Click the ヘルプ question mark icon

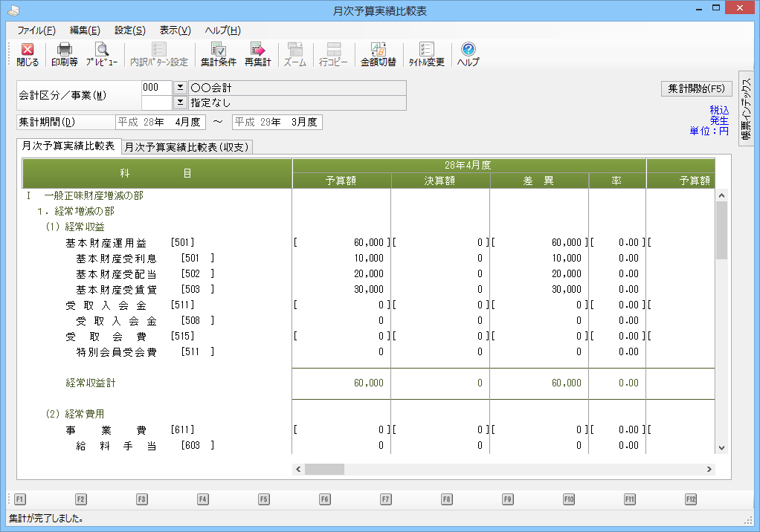pyautogui.click(x=468, y=50)
